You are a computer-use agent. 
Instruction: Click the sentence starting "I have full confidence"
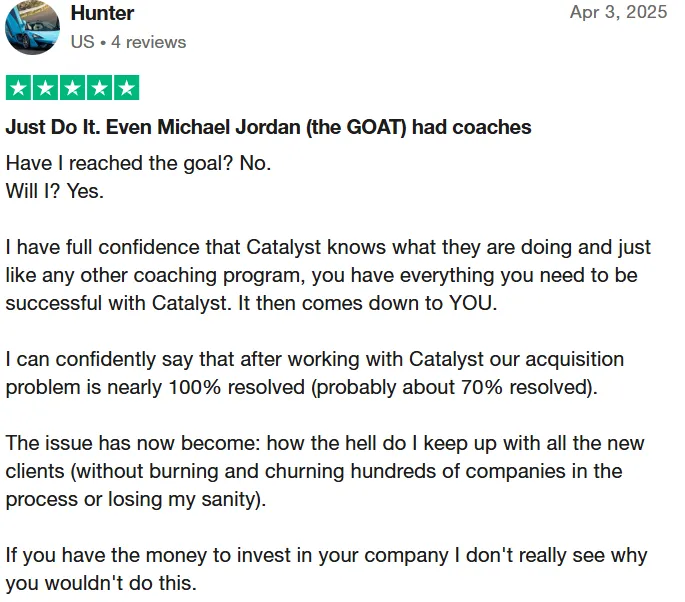tap(328, 276)
